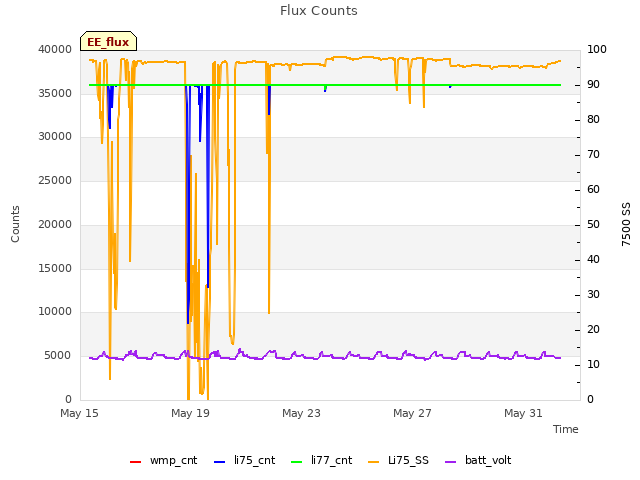Click the 35000 Counts axis label

coord(55,93)
